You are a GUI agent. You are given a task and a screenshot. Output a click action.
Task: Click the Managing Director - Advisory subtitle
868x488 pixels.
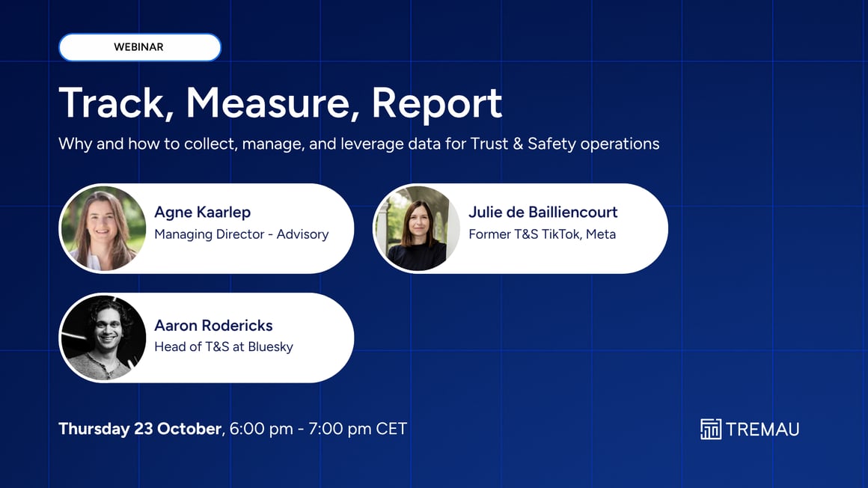click(x=241, y=234)
